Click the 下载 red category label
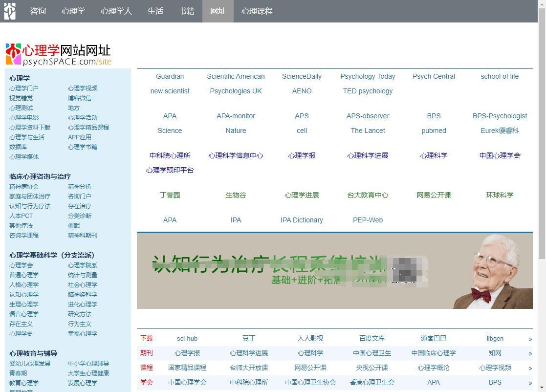Screen dimensions: 546x392 [146, 338]
